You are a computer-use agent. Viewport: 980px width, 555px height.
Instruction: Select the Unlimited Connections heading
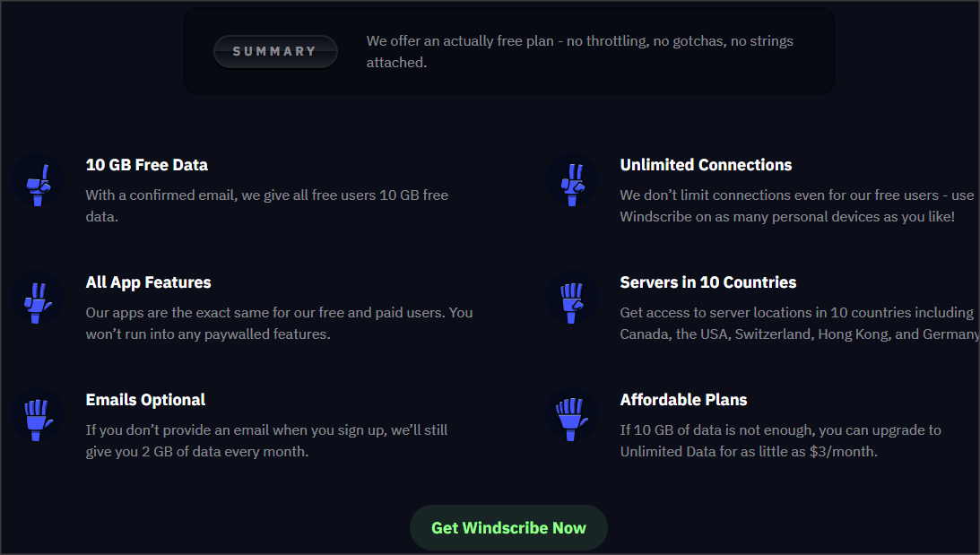point(706,165)
